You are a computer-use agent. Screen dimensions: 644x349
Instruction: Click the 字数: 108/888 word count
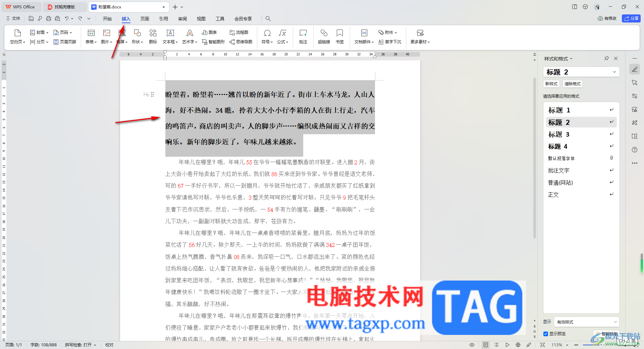pyautogui.click(x=44, y=345)
